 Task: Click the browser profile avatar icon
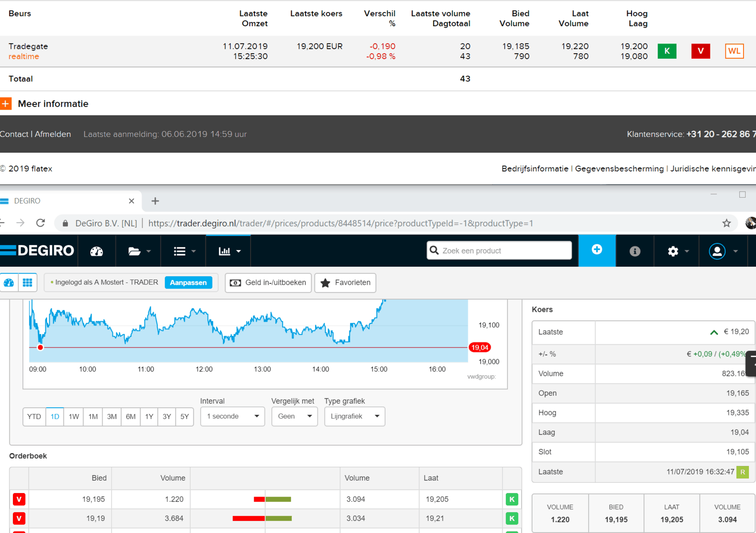751,223
